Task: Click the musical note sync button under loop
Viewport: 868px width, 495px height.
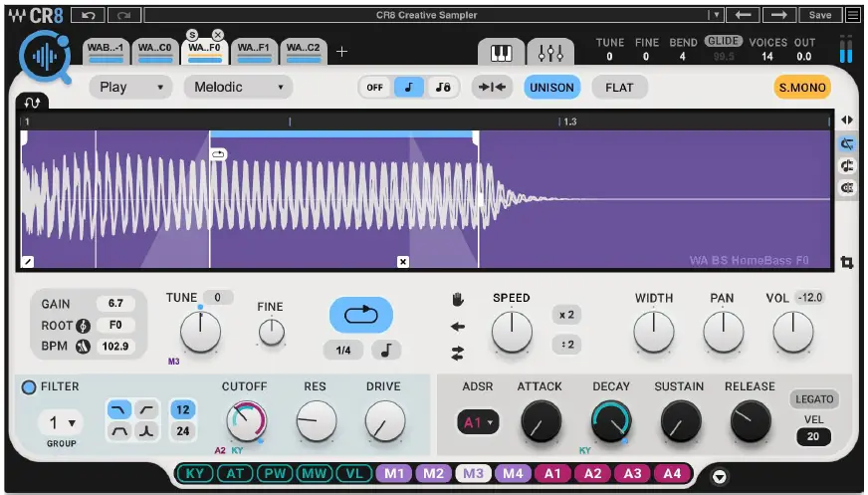Action: click(x=386, y=350)
